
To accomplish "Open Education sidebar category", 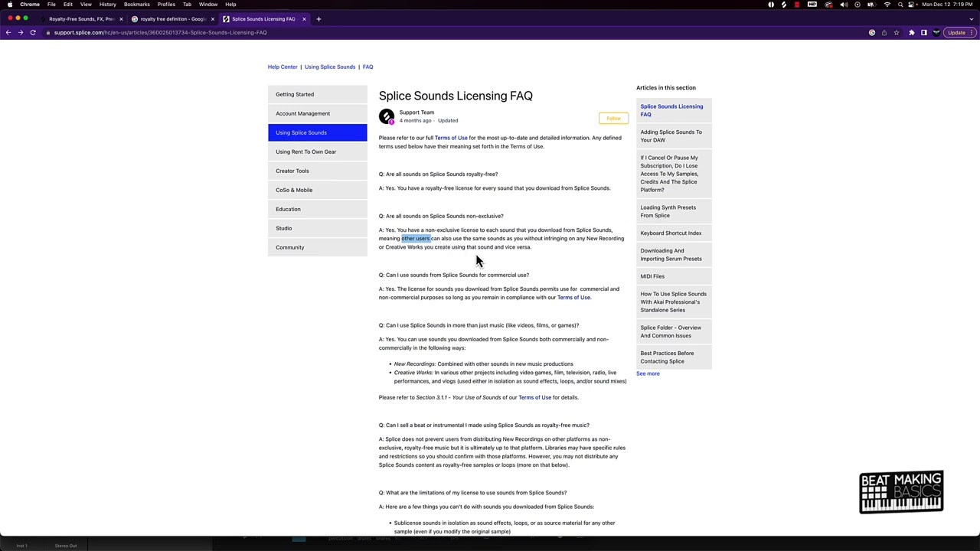I will [317, 209].
